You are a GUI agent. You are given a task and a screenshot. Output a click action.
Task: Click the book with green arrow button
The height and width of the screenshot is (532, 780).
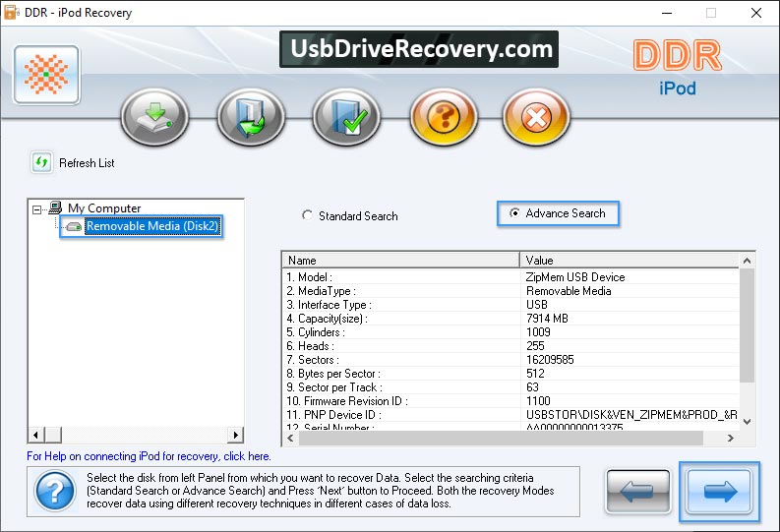click(x=251, y=117)
